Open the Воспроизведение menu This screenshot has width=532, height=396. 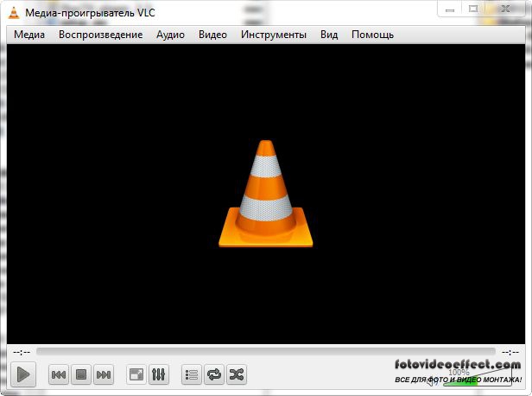[x=100, y=35]
